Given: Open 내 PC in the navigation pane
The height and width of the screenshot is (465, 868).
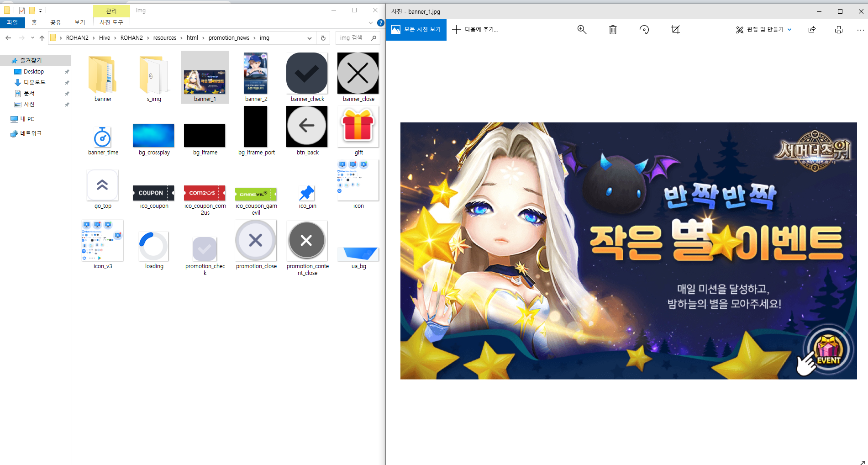Looking at the screenshot, I should point(27,119).
